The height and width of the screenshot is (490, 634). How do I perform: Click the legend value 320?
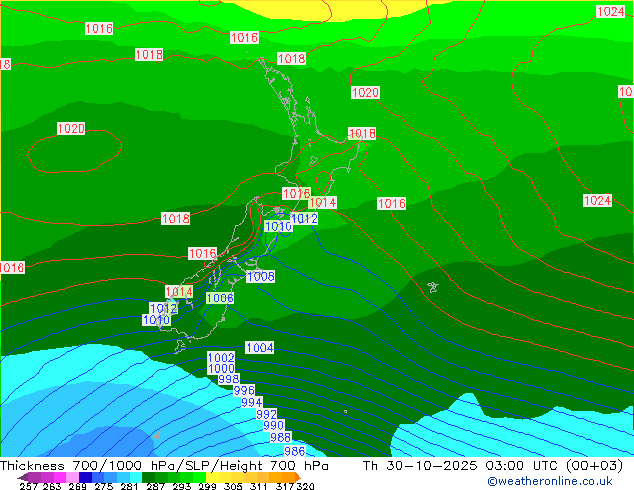coord(305,486)
